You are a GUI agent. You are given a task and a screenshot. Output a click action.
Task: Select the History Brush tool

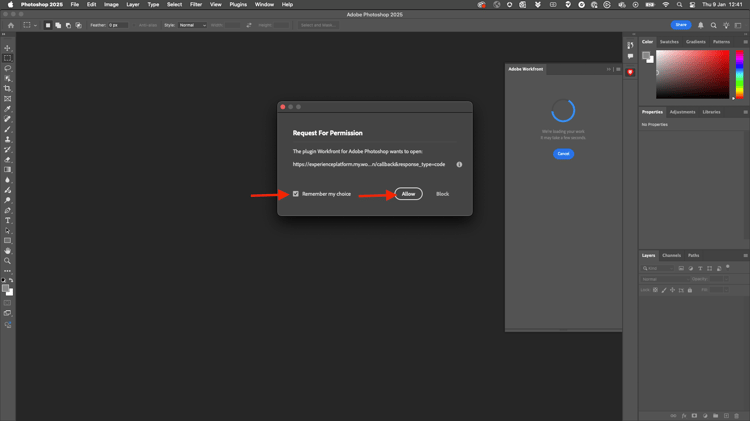pos(7,149)
